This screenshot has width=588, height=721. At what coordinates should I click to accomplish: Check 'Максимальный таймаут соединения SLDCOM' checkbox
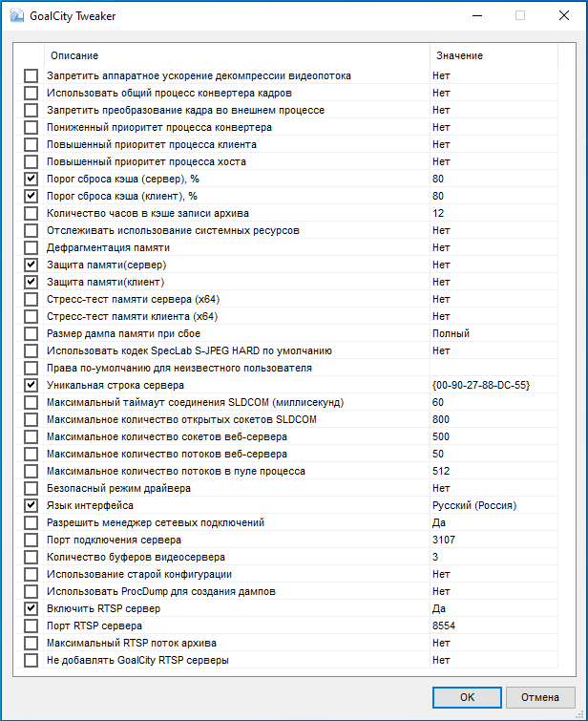coord(31,402)
